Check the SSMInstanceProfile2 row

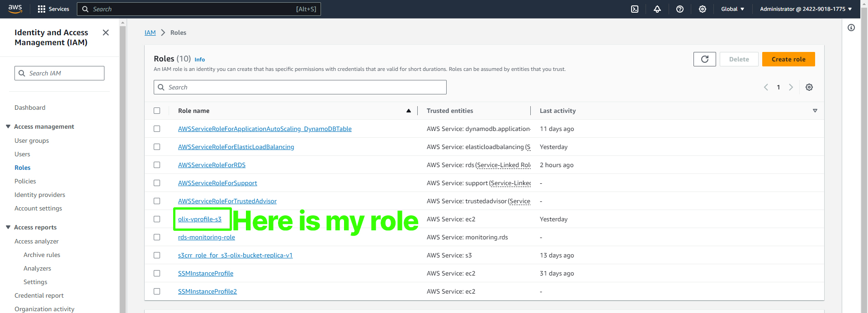[x=157, y=291]
